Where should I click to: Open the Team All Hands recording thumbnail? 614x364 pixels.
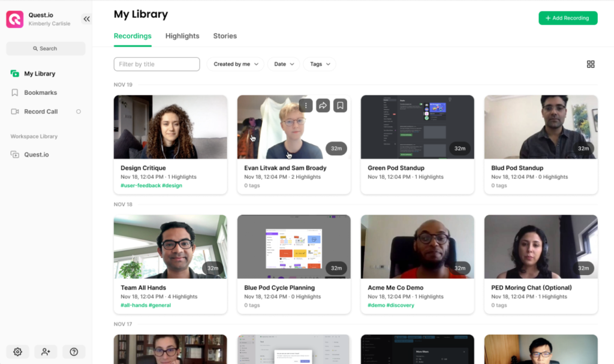coord(170,246)
